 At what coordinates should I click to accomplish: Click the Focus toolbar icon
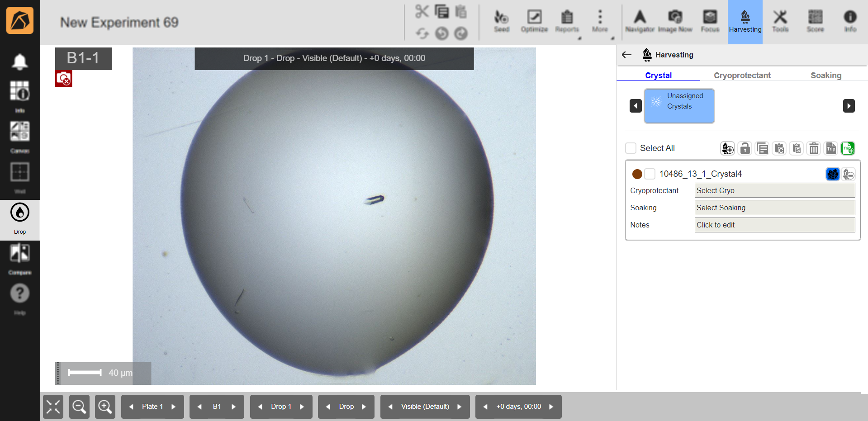(x=710, y=21)
